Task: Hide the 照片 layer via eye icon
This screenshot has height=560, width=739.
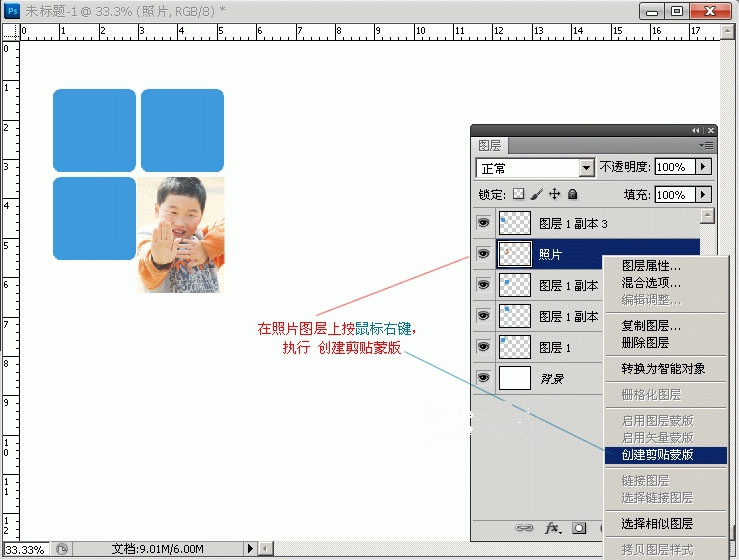Action: click(484, 254)
